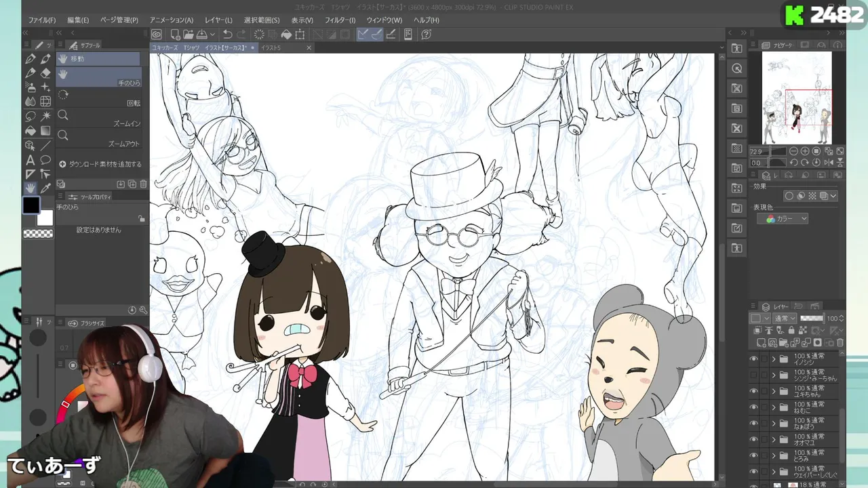Click the command bar help icon
Image resolution: width=868 pixels, height=488 pixels.
[x=425, y=35]
